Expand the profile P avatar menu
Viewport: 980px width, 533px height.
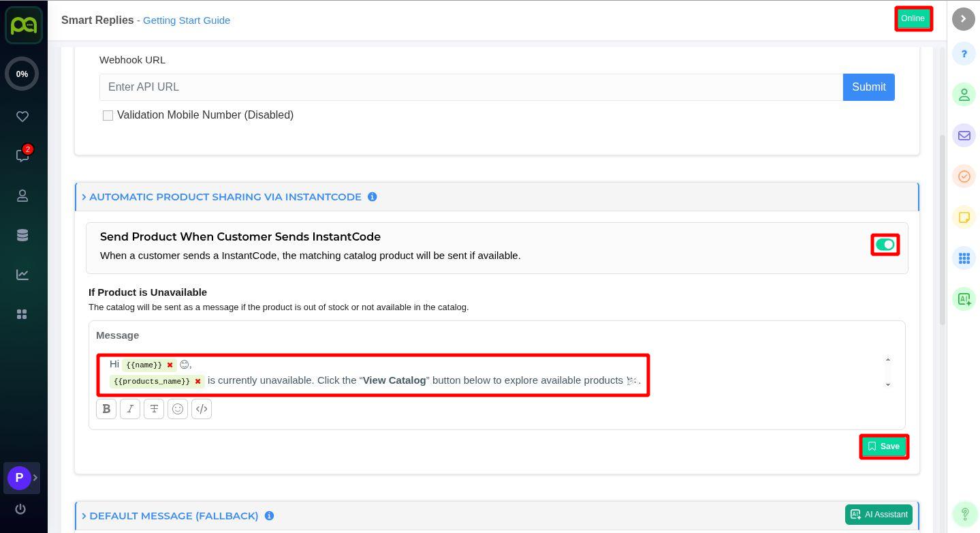pos(20,478)
